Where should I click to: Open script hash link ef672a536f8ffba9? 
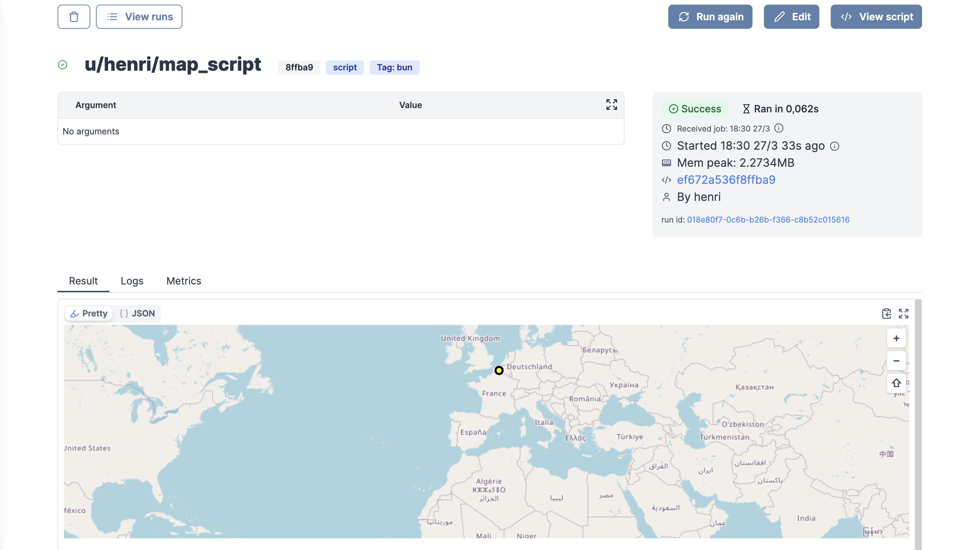tap(726, 180)
